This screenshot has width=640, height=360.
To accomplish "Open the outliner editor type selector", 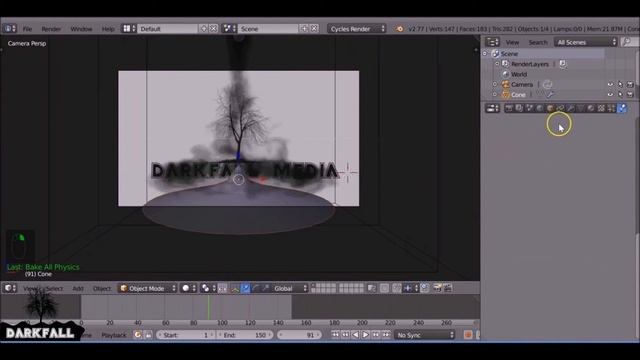I will click(493, 42).
